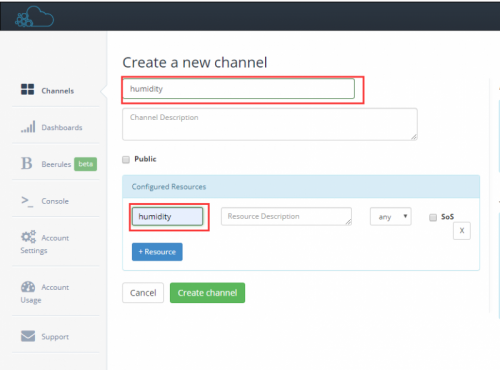
Task: Click the Account Usage gauge icon
Action: click(x=28, y=286)
